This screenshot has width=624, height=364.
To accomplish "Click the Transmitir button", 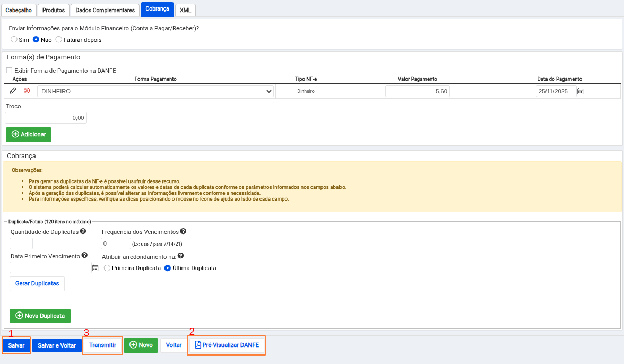I will [102, 345].
